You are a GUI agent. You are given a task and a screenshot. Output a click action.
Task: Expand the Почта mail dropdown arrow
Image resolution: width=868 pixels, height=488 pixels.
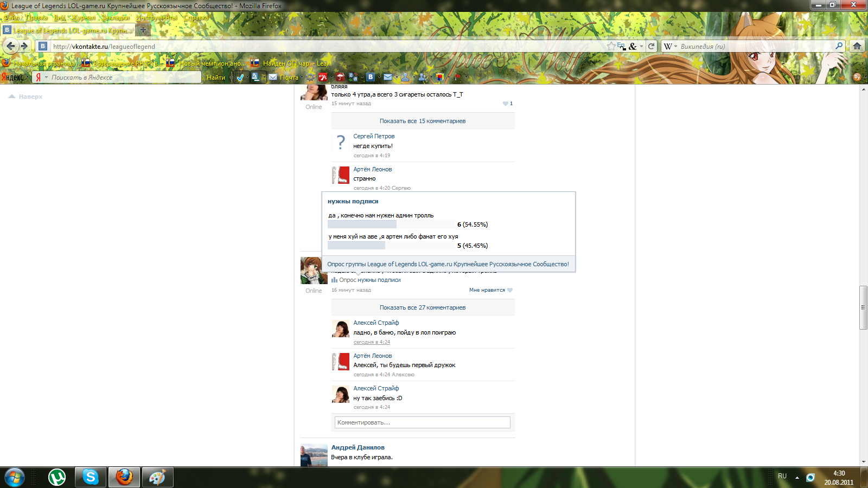click(302, 78)
